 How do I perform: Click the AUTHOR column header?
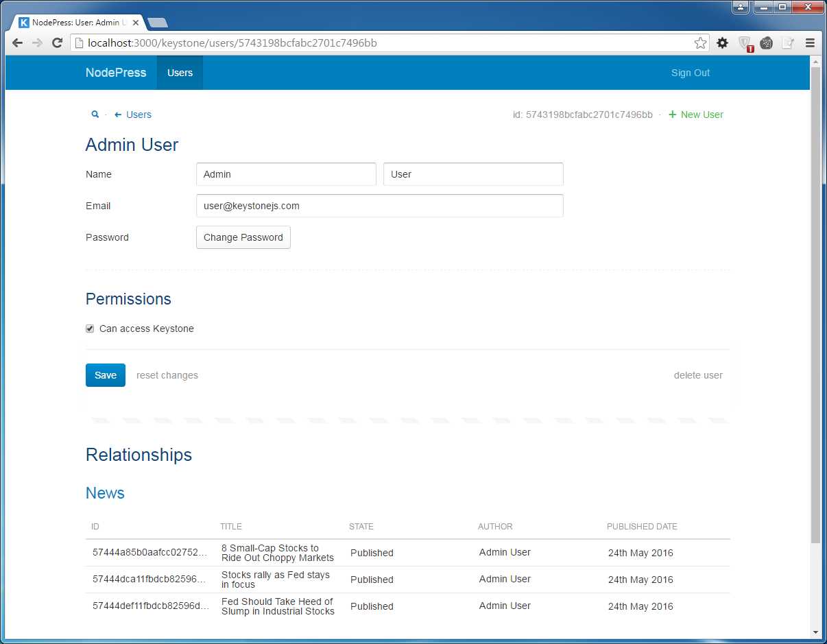click(495, 527)
